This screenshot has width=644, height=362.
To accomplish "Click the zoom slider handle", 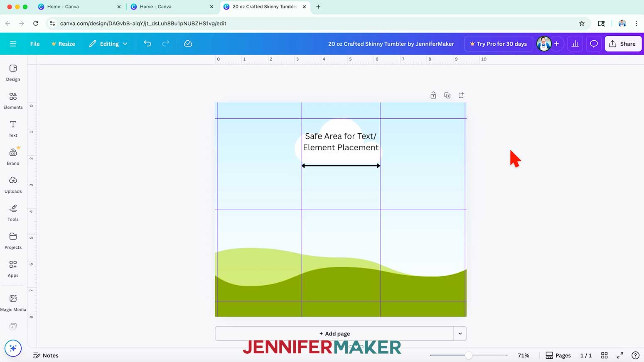I will click(469, 355).
